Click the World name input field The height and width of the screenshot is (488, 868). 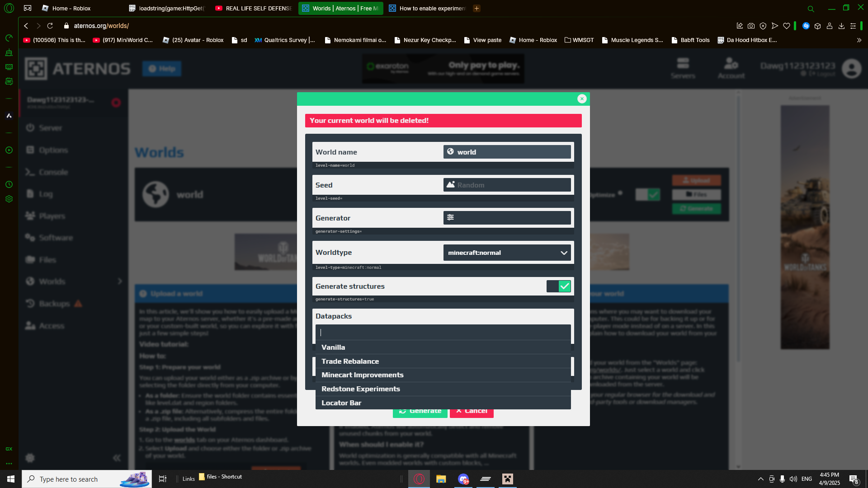(507, 152)
